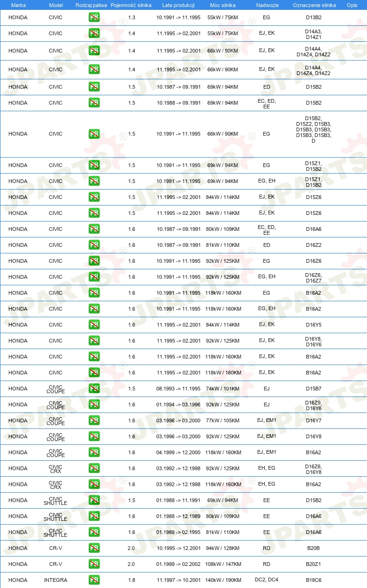Select the production years 01.1994 -> 03.1996
Screen dimensions: 367x588
[x=178, y=405]
